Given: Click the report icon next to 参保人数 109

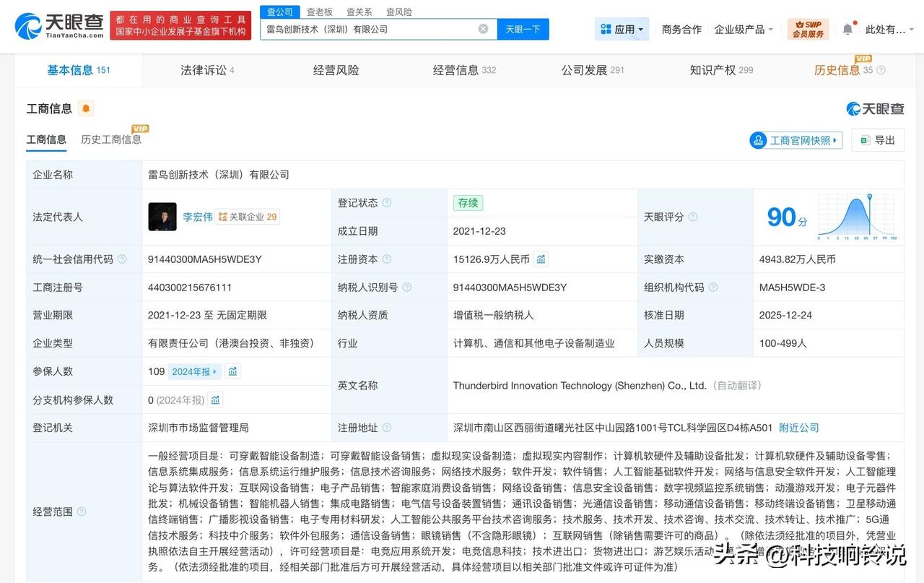Looking at the screenshot, I should coord(232,371).
